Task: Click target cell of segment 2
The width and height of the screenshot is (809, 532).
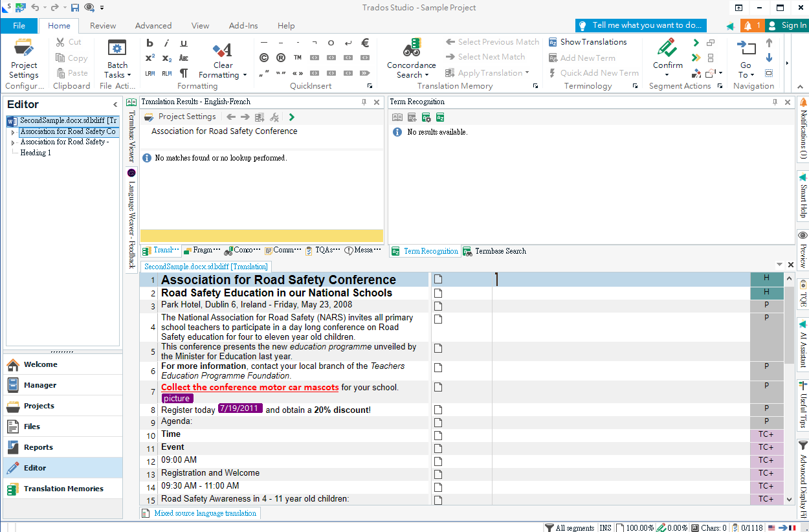Action: pos(620,293)
